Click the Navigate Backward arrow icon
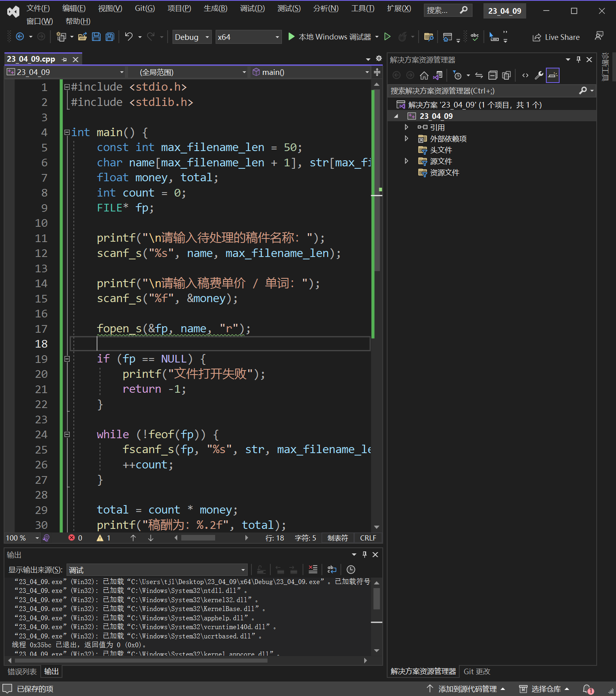This screenshot has width=616, height=696. point(20,37)
